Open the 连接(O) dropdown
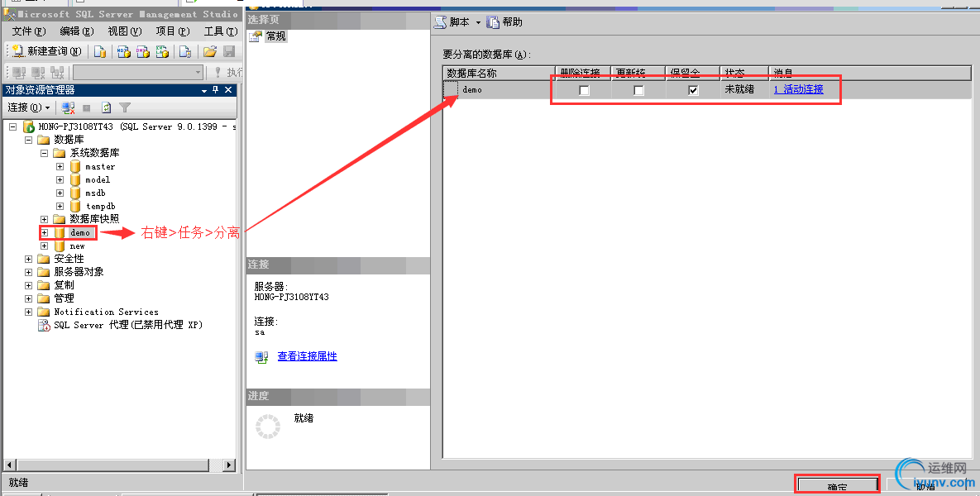 pos(29,107)
